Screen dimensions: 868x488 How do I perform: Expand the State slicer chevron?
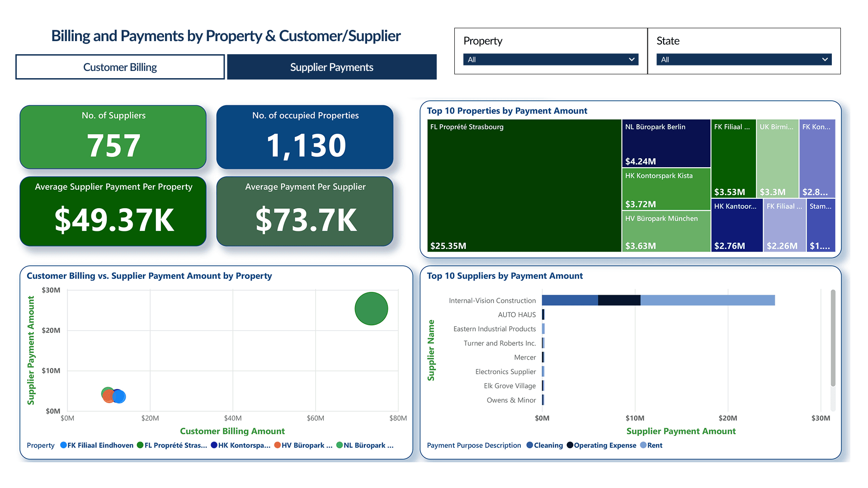click(x=825, y=59)
